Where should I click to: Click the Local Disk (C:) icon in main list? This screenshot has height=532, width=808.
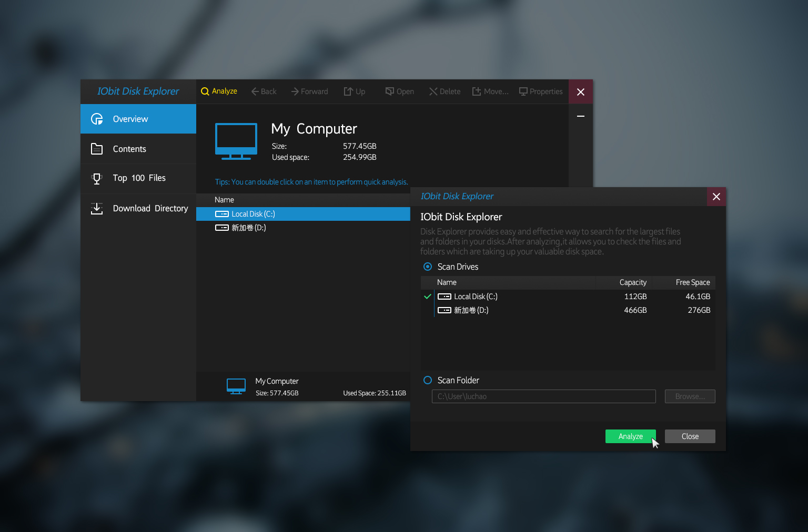(222, 214)
